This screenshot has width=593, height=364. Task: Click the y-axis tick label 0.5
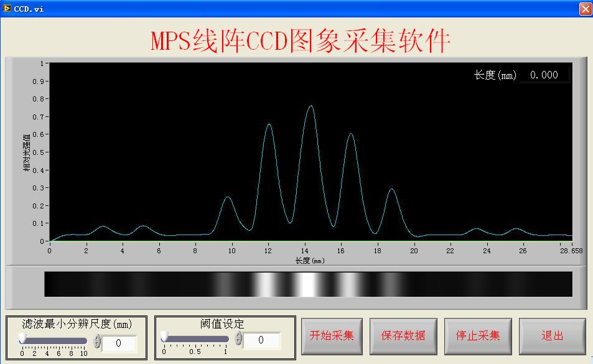38,152
